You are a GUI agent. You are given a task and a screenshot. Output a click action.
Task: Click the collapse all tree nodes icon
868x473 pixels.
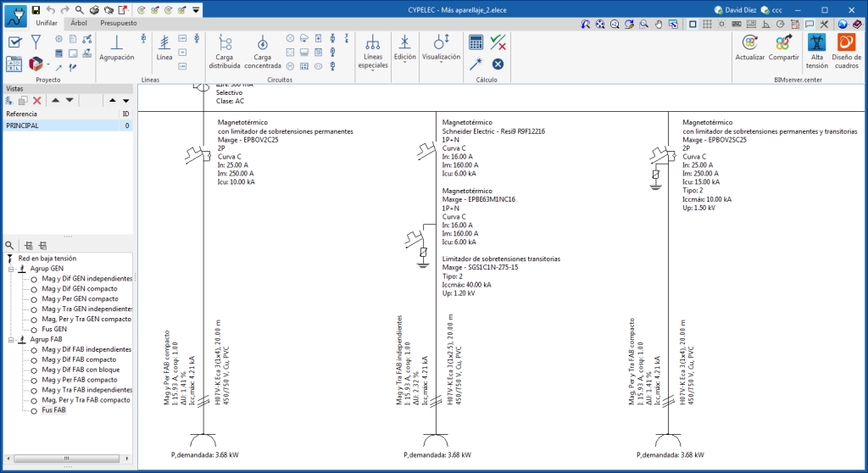42,245
